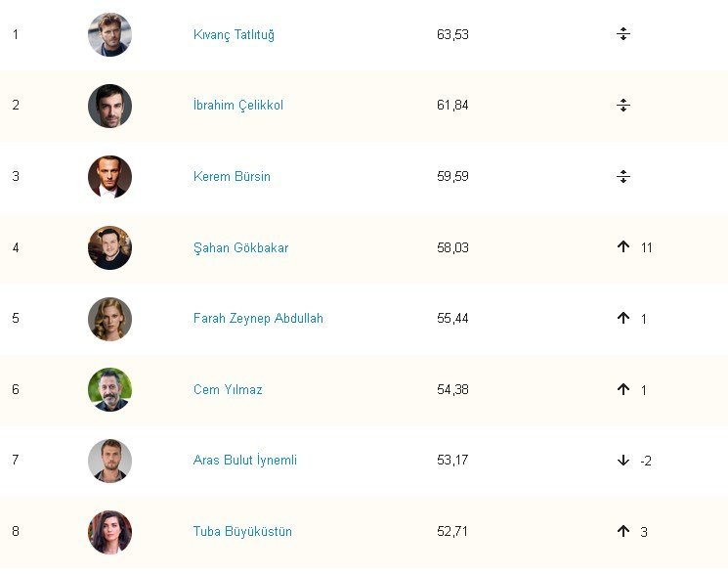Click Şahan Gökbakar avatar photo
The height and width of the screenshot is (574, 728).
(109, 248)
